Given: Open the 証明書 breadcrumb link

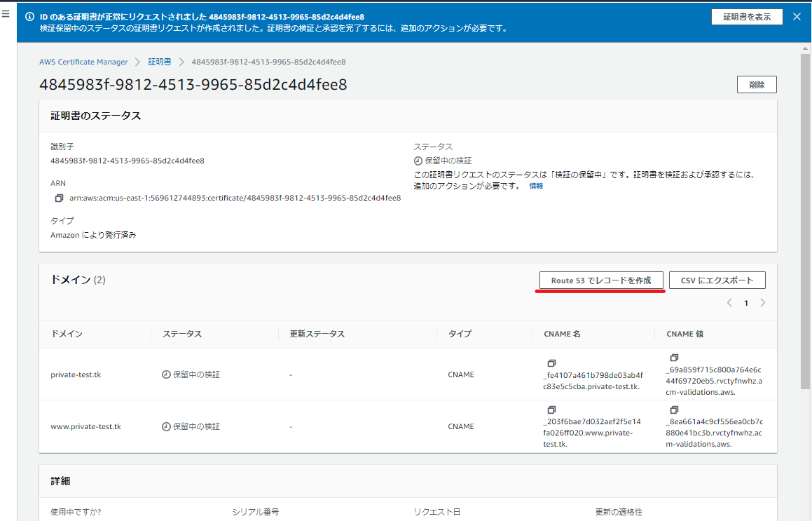Looking at the screenshot, I should pyautogui.click(x=160, y=62).
